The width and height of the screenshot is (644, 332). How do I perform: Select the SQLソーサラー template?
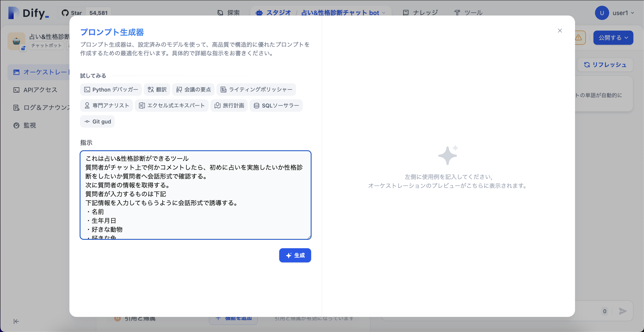pyautogui.click(x=276, y=105)
